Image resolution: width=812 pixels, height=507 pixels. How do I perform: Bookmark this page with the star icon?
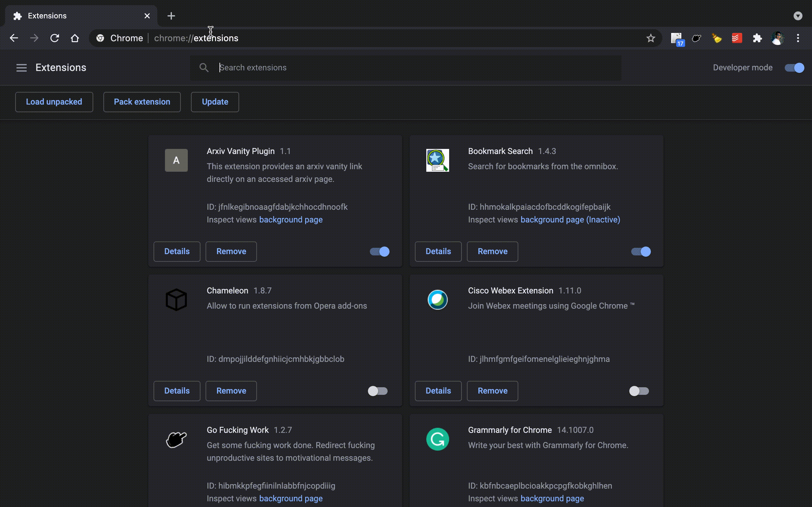651,38
